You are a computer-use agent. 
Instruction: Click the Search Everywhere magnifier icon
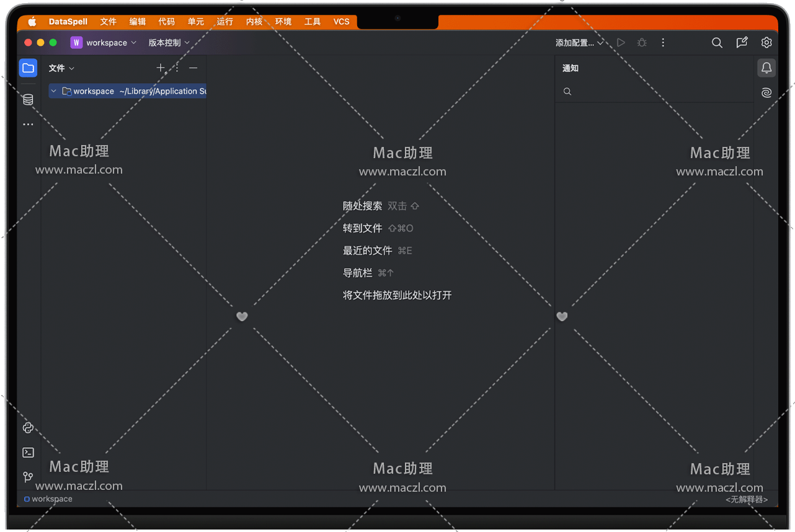[717, 43]
